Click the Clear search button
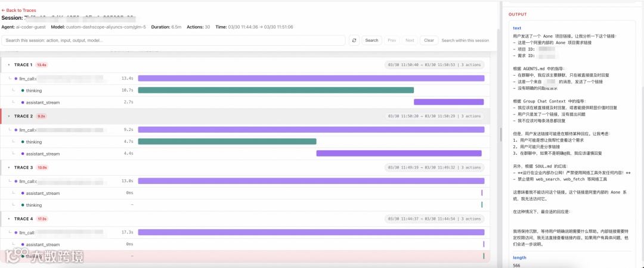This screenshot has height=268, width=644. (429, 40)
